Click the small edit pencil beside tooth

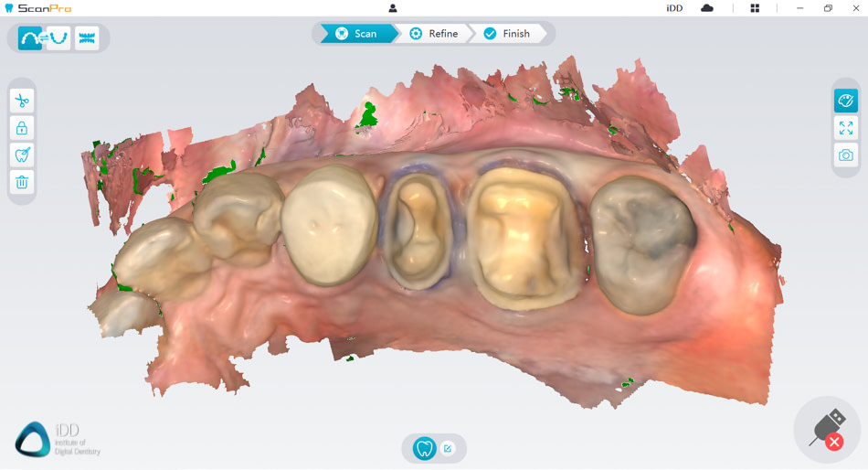448,448
